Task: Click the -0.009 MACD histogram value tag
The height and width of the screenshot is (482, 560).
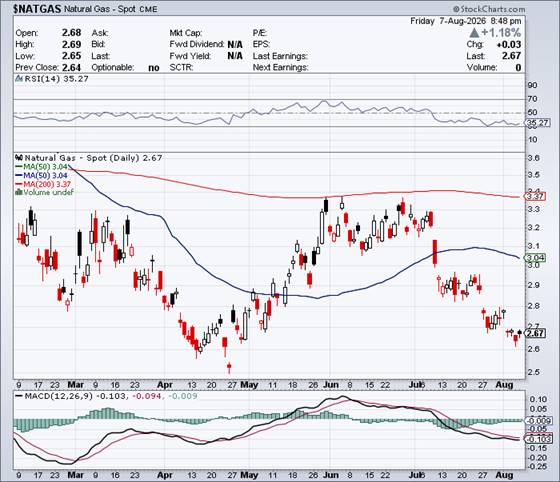Action: 538,421
